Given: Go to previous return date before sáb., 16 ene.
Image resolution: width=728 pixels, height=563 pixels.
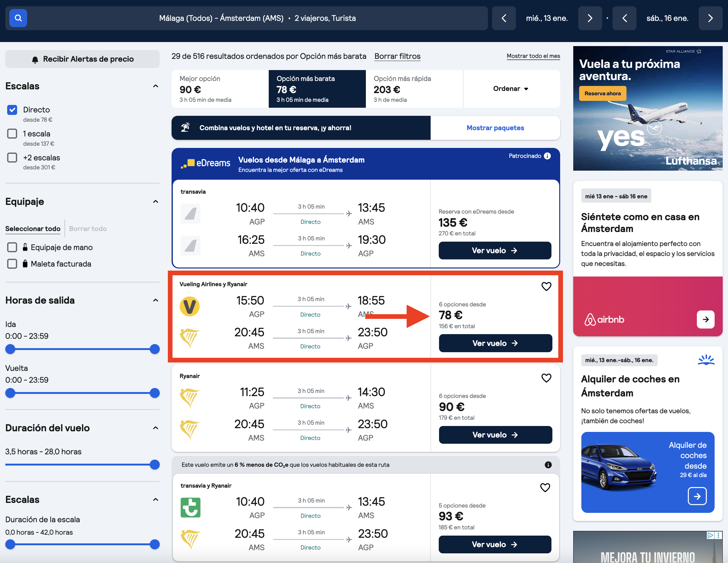Looking at the screenshot, I should click(624, 18).
